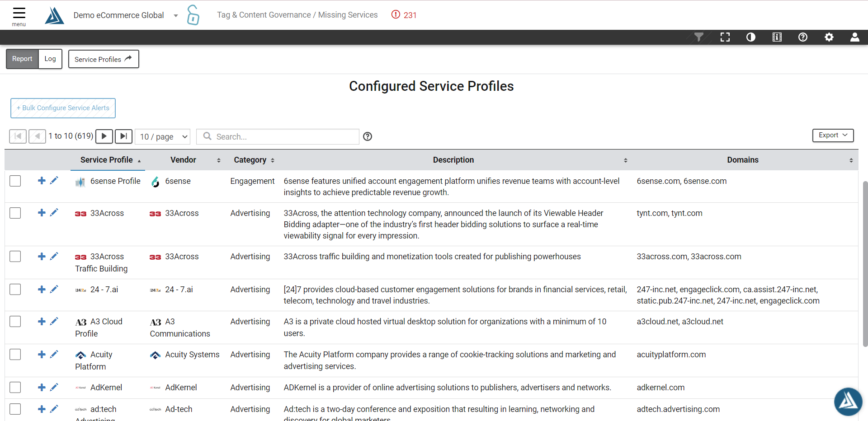Open the hamburger menu
868x421 pixels.
pyautogui.click(x=19, y=16)
